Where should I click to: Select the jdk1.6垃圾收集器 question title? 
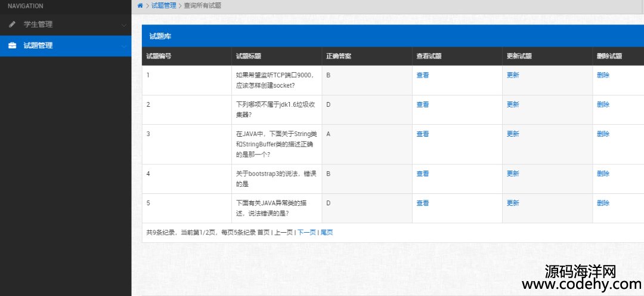coord(275,110)
